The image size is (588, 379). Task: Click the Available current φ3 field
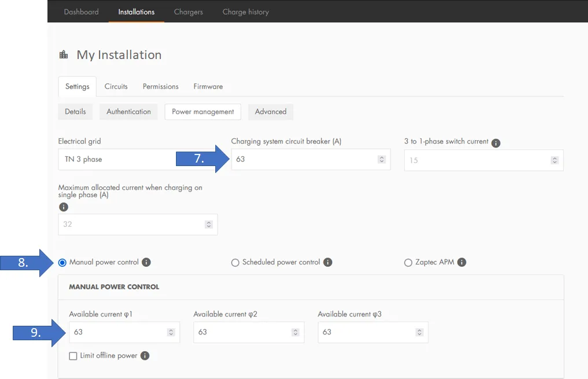coord(373,332)
